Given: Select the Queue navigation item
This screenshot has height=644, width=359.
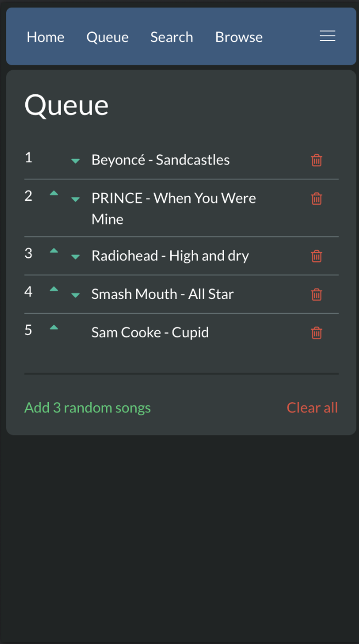Looking at the screenshot, I should pyautogui.click(x=107, y=37).
